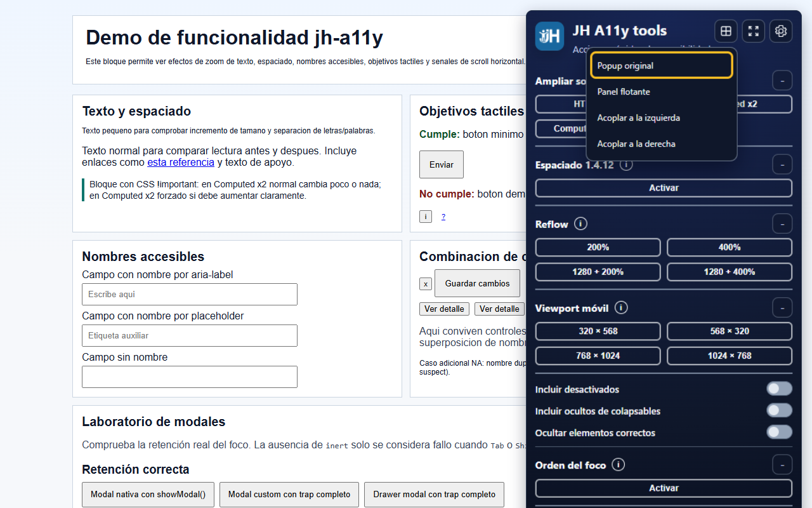Image resolution: width=812 pixels, height=508 pixels.
Task: Open Modal nativa con showModal()
Action: click(x=148, y=495)
